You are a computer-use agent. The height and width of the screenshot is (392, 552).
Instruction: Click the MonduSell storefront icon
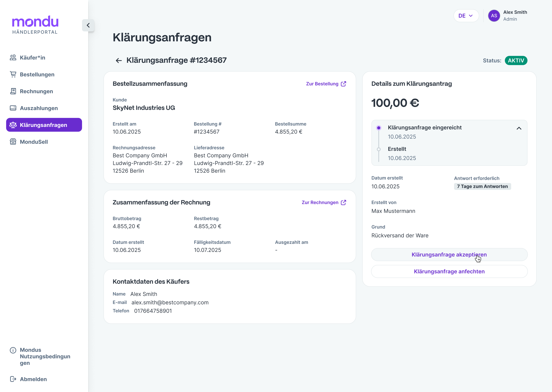pyautogui.click(x=13, y=142)
